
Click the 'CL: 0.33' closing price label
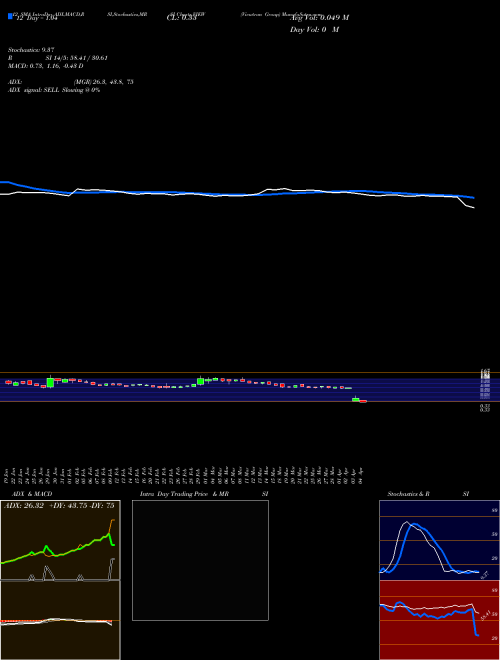click(181, 18)
